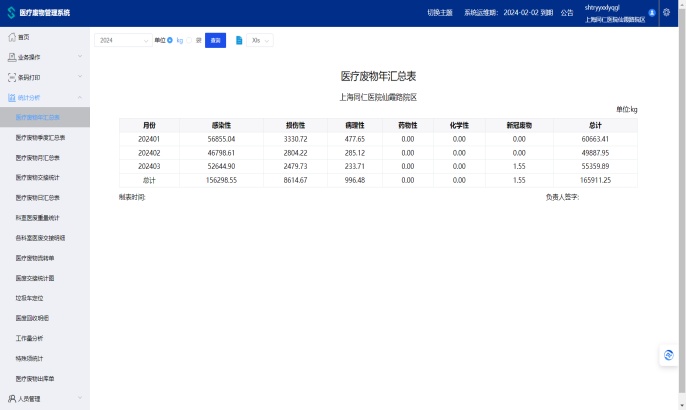Click 切换主题 in the top bar

click(441, 13)
